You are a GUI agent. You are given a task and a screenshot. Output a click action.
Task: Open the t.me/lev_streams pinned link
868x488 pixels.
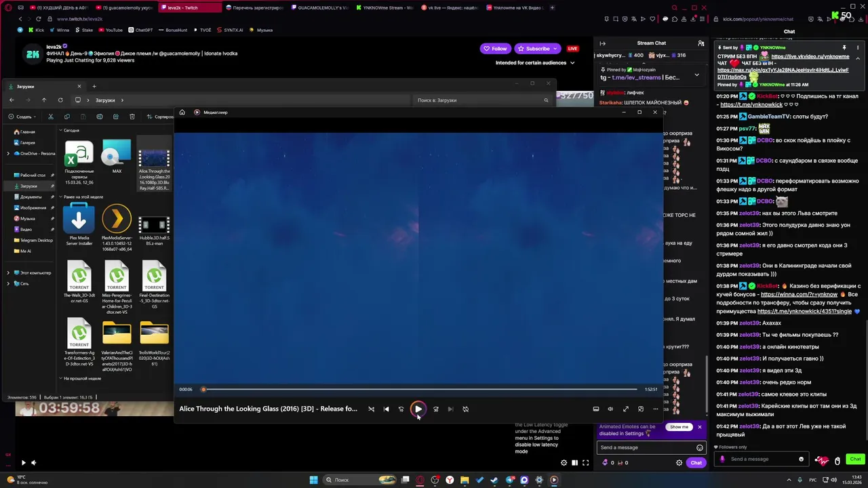click(x=636, y=77)
